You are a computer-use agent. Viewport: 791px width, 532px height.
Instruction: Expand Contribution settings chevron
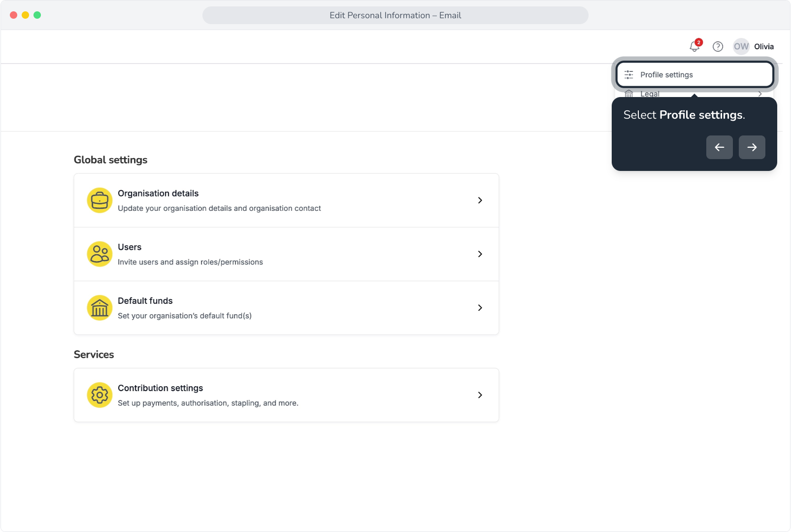[x=480, y=395]
